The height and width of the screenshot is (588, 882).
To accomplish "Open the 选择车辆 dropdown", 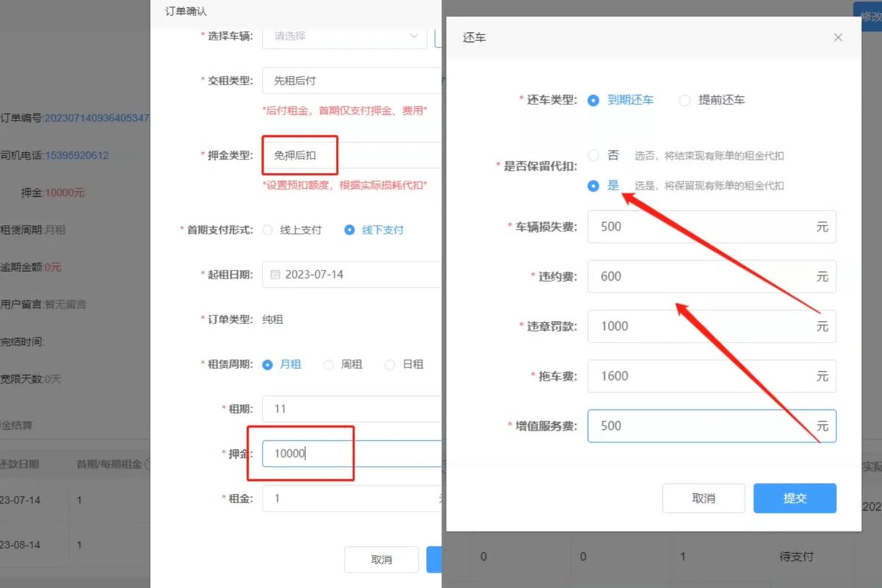I will click(344, 35).
